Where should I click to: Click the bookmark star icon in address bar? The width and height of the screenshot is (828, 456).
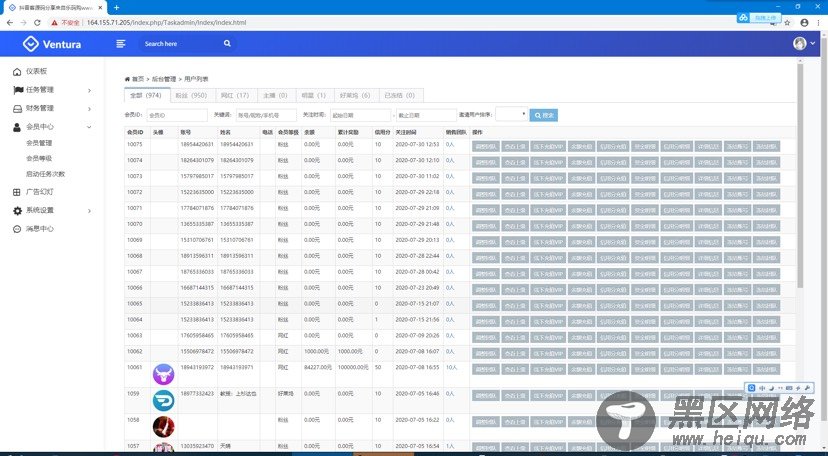coord(787,23)
